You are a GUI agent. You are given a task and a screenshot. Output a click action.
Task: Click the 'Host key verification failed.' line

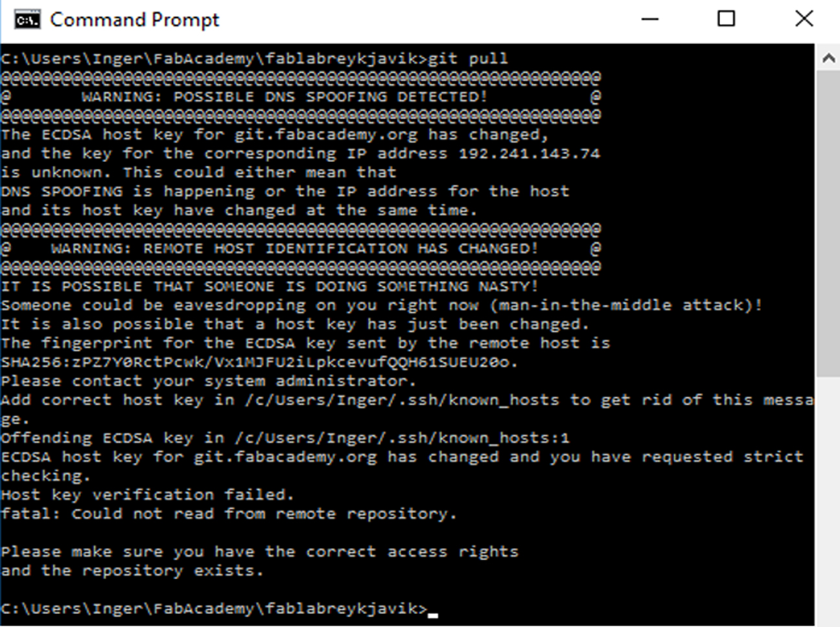point(147,495)
